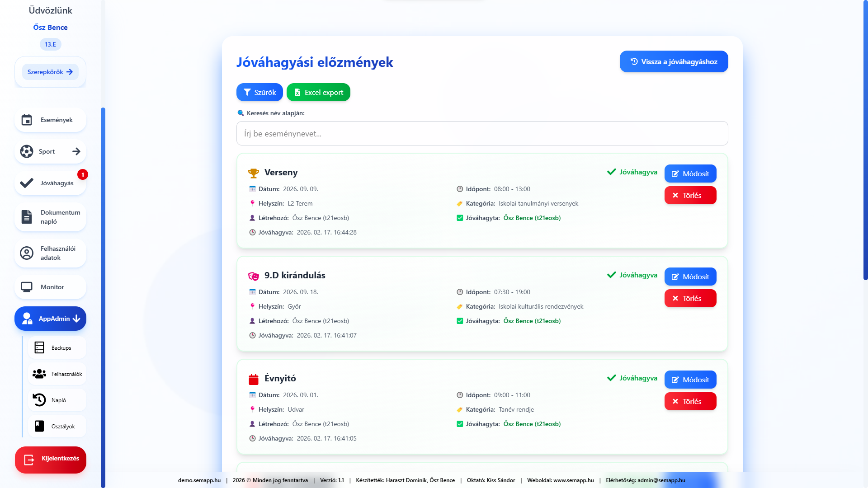Open Osztályok via its book icon
The height and width of the screenshot is (488, 868).
click(x=39, y=426)
